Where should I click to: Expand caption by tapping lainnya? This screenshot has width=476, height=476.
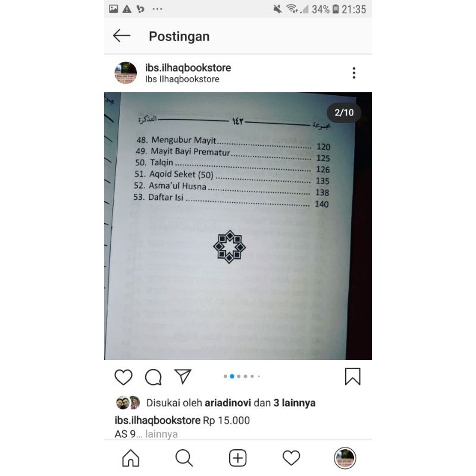tap(161, 434)
